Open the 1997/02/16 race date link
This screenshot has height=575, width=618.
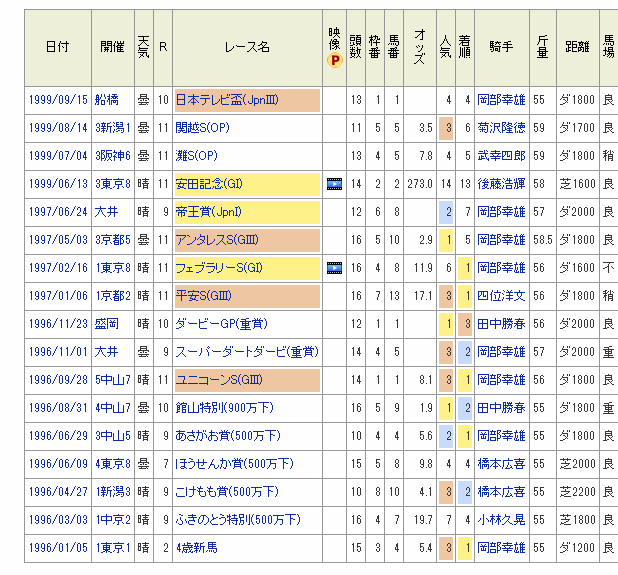coord(57,268)
